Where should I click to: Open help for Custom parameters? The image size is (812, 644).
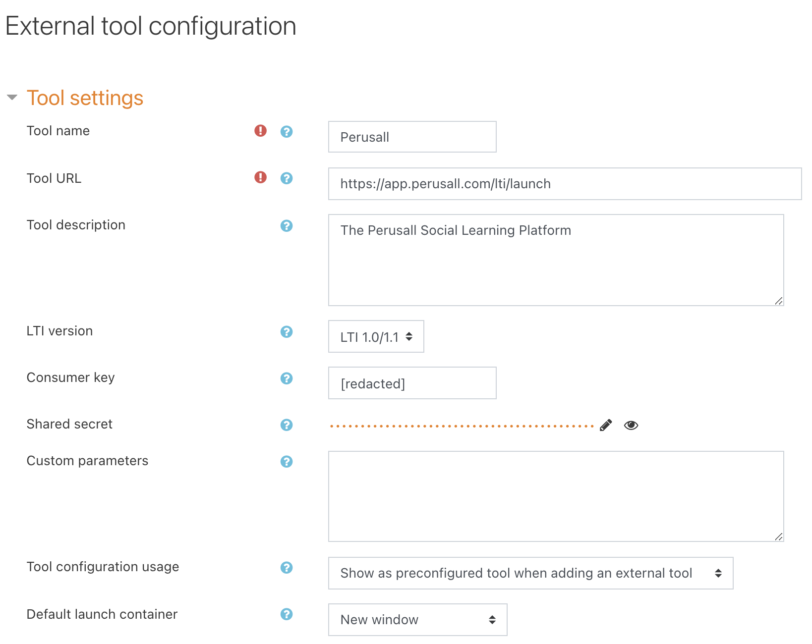[x=287, y=461]
